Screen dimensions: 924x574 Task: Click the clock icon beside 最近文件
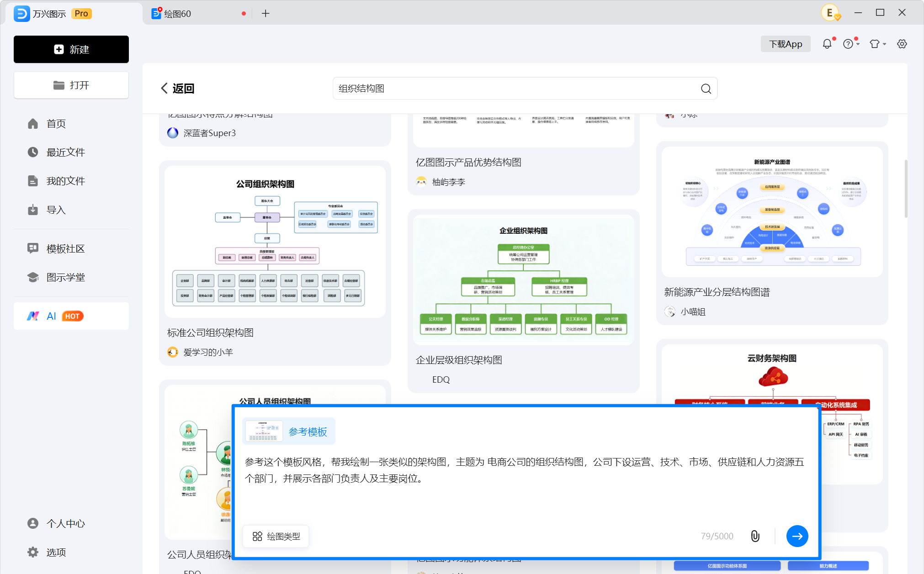[33, 152]
